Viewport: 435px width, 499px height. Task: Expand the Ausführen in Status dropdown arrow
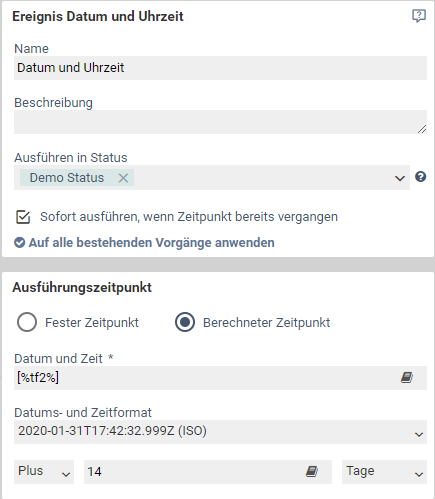tap(400, 178)
